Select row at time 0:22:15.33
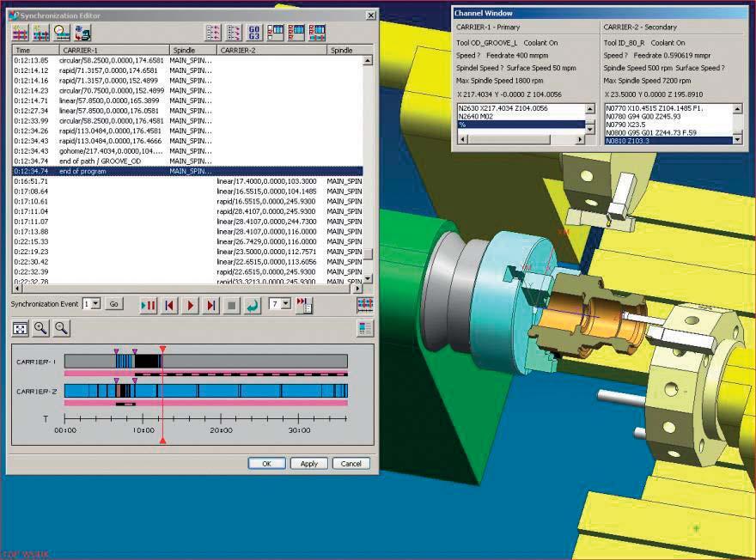The height and width of the screenshot is (560, 756). click(x=187, y=241)
